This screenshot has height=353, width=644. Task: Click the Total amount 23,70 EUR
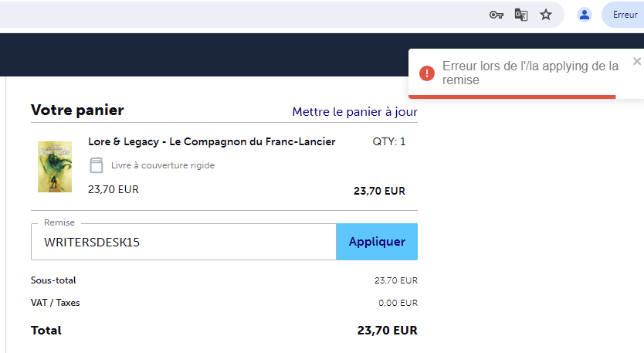pos(387,331)
